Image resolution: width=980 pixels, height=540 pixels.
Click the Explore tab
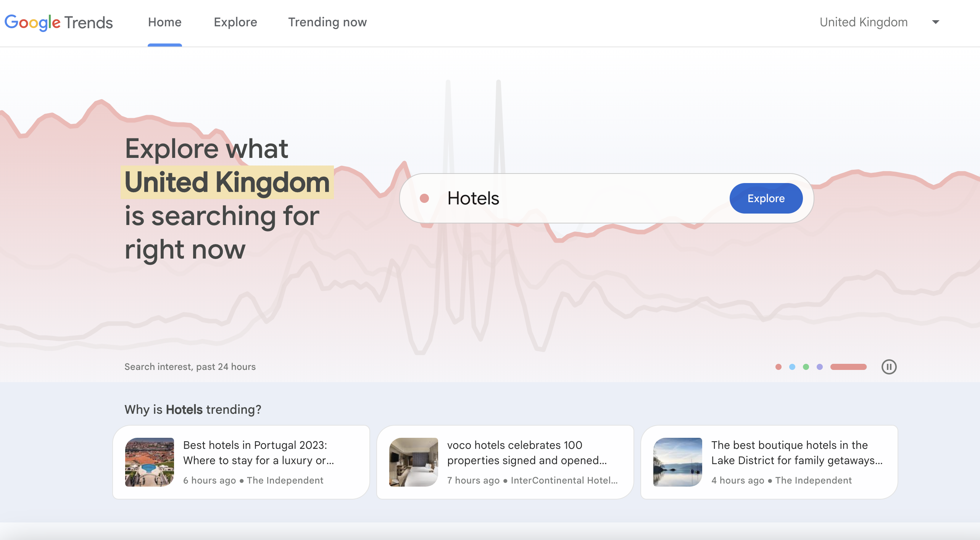[x=235, y=22]
